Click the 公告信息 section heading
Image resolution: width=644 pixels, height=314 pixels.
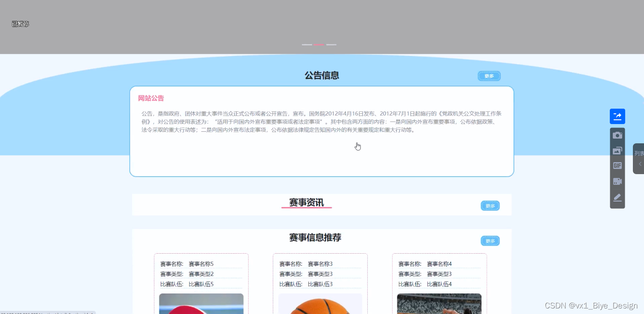(x=322, y=75)
